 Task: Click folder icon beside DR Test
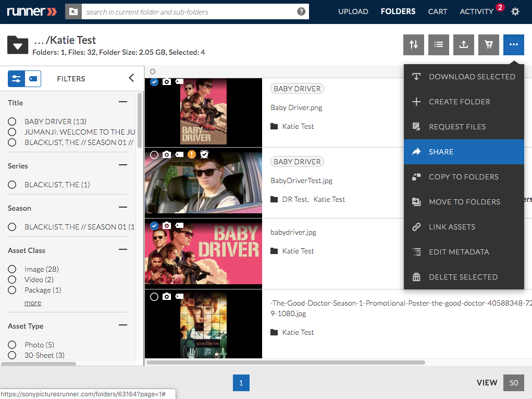click(274, 199)
